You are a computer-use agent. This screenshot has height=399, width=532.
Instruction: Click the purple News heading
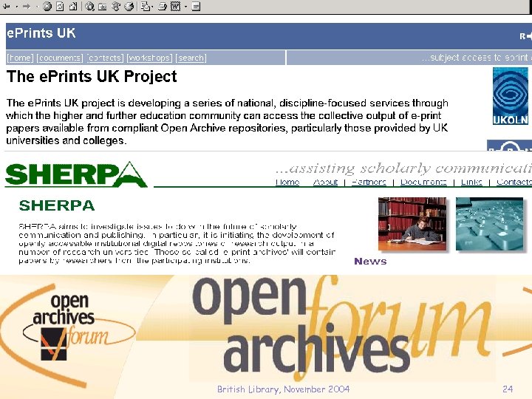[370, 262]
